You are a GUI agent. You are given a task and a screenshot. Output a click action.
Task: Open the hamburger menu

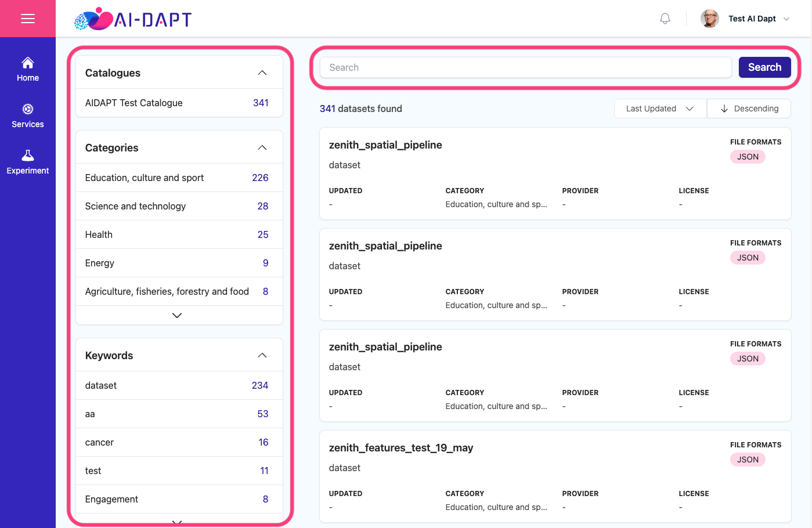click(x=28, y=19)
